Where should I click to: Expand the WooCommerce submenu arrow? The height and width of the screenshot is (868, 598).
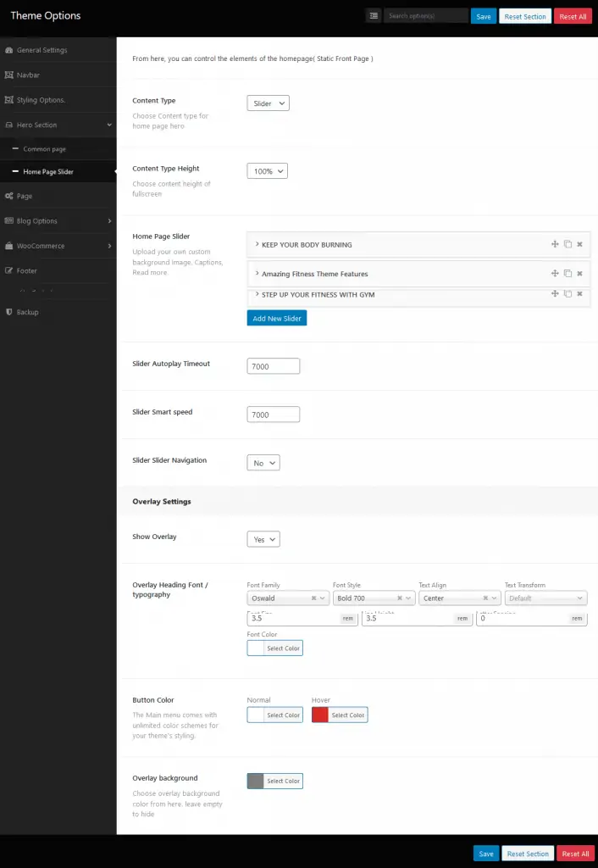tap(109, 246)
